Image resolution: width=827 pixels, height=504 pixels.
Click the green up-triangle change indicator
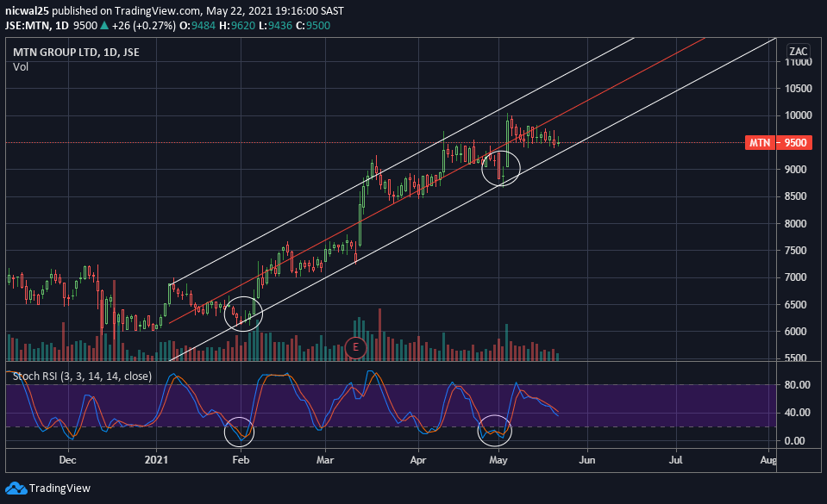(104, 25)
